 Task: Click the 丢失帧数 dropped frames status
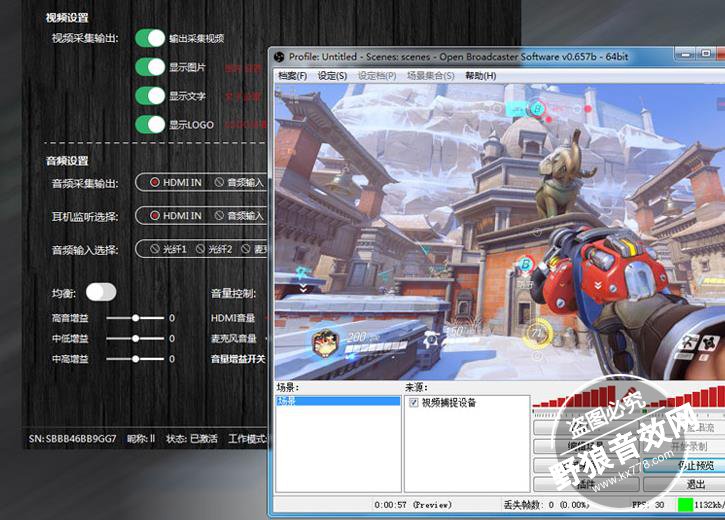tap(546, 505)
